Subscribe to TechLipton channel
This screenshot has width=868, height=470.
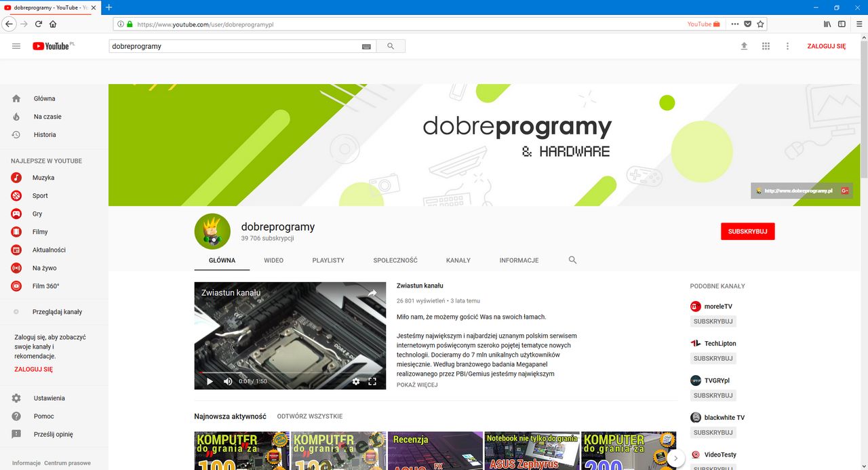(x=713, y=358)
